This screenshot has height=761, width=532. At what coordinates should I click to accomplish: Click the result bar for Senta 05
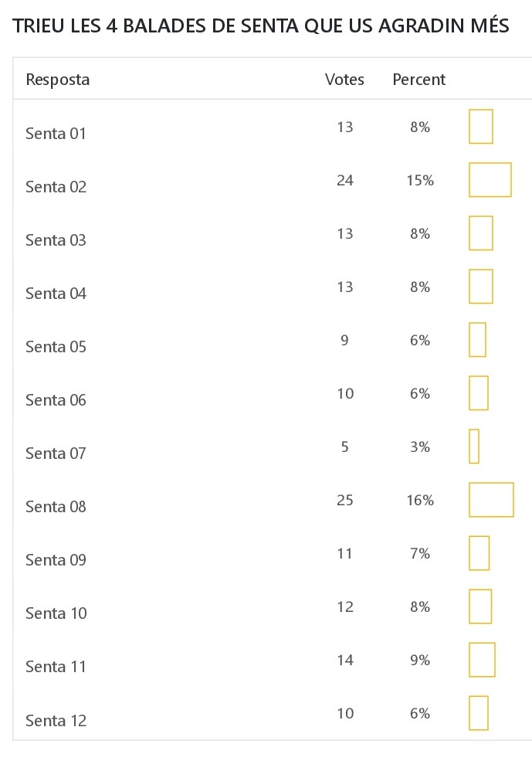(478, 340)
